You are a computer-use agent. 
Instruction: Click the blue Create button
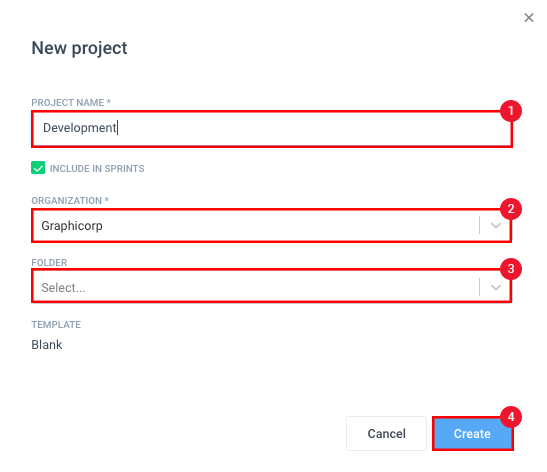(472, 433)
